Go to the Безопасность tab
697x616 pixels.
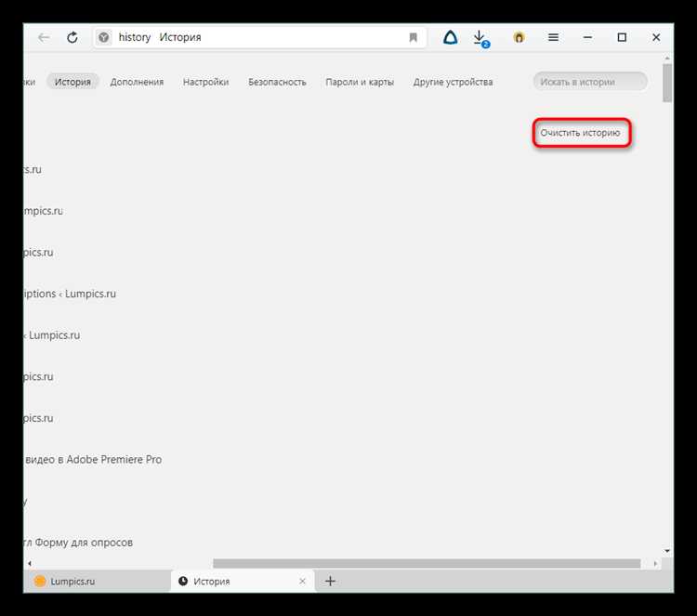[x=277, y=82]
